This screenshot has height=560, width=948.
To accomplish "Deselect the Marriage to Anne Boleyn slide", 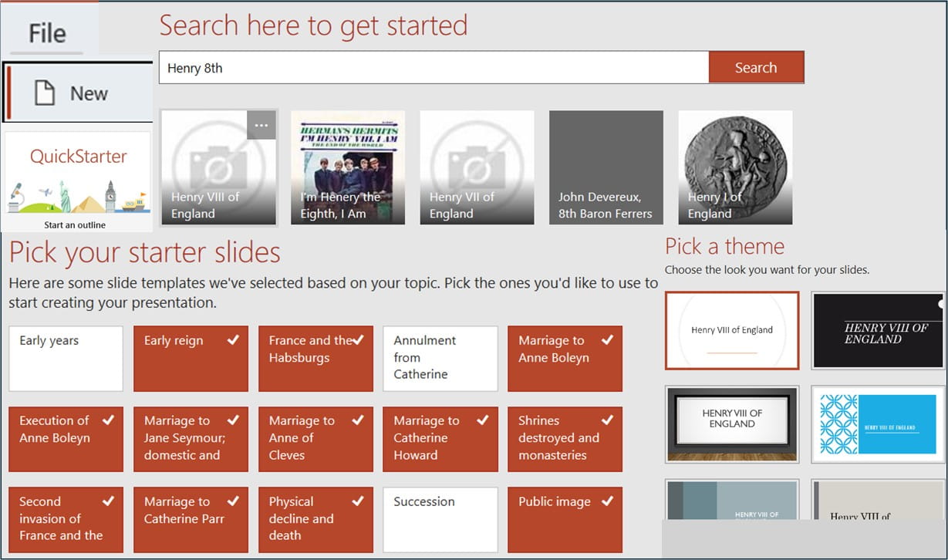I will click(x=565, y=359).
